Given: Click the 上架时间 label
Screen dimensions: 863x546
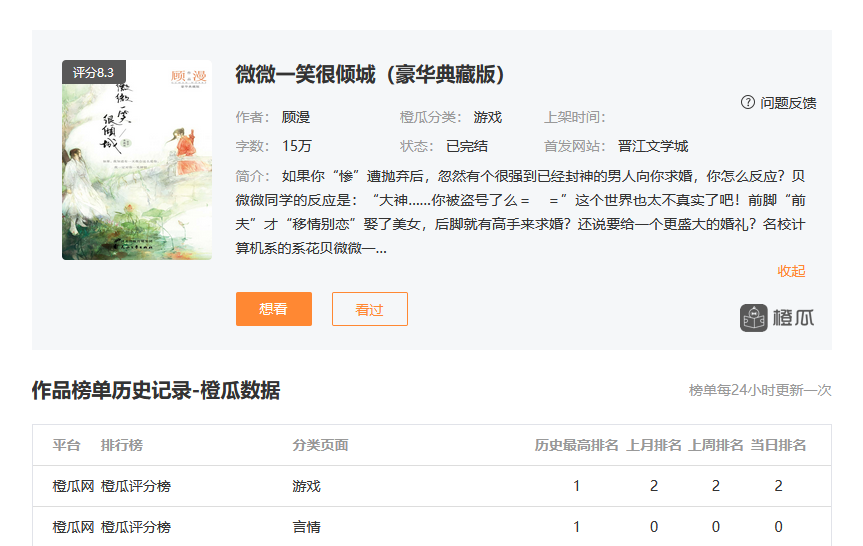Looking at the screenshot, I should (575, 117).
